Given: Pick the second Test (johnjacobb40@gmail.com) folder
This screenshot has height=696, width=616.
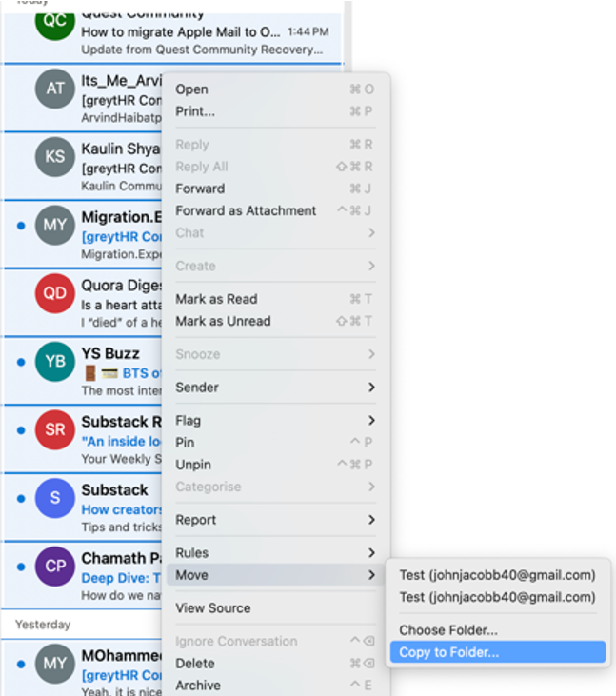Looking at the screenshot, I should [498, 597].
